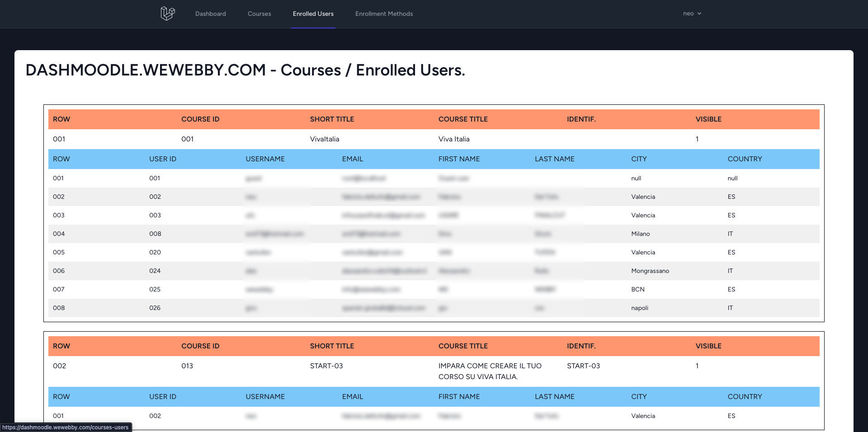868x432 pixels.
Task: Click the first table's SHORT TITLE header
Action: pos(332,119)
